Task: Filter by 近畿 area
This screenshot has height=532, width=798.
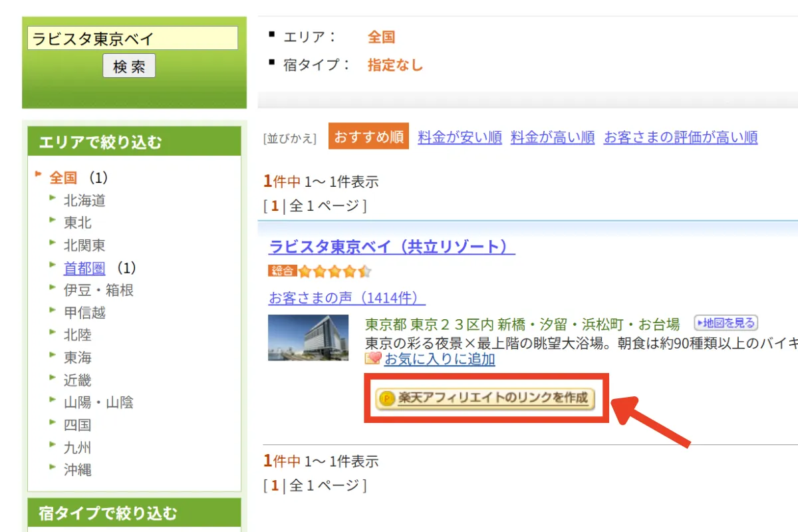Action: 78,380
